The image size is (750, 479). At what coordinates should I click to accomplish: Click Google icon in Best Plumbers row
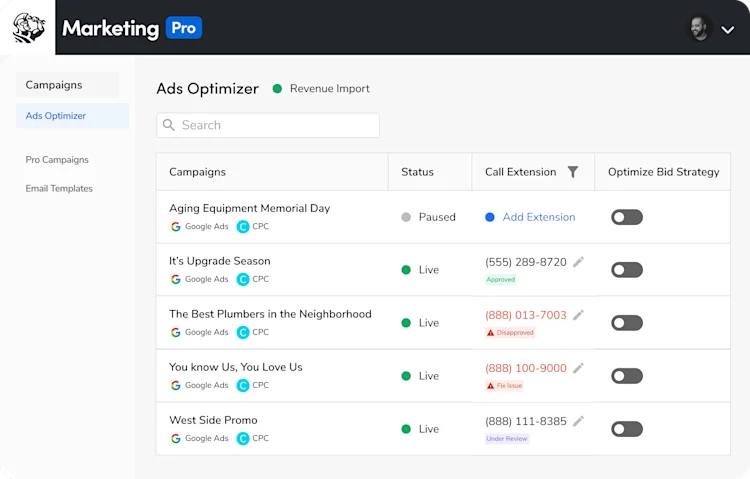click(176, 333)
